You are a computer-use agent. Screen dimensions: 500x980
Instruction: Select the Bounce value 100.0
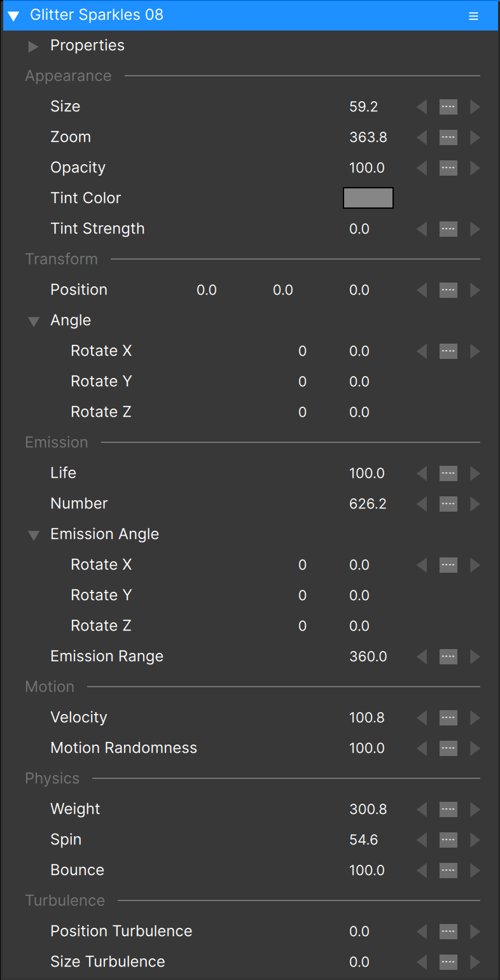367,870
